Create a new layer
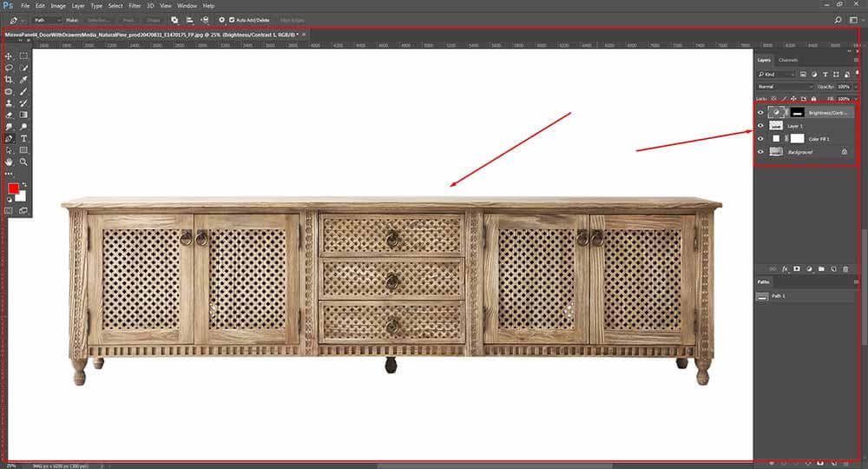 (x=833, y=269)
